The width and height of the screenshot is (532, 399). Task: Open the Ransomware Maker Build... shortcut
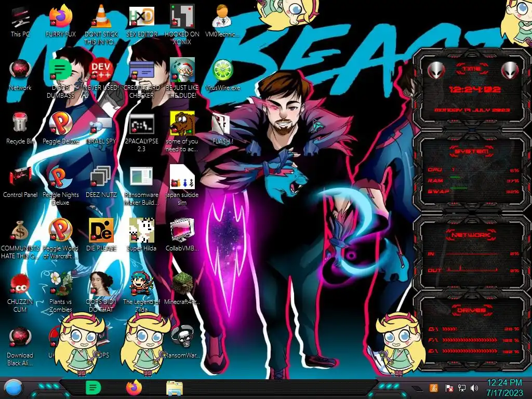click(141, 185)
